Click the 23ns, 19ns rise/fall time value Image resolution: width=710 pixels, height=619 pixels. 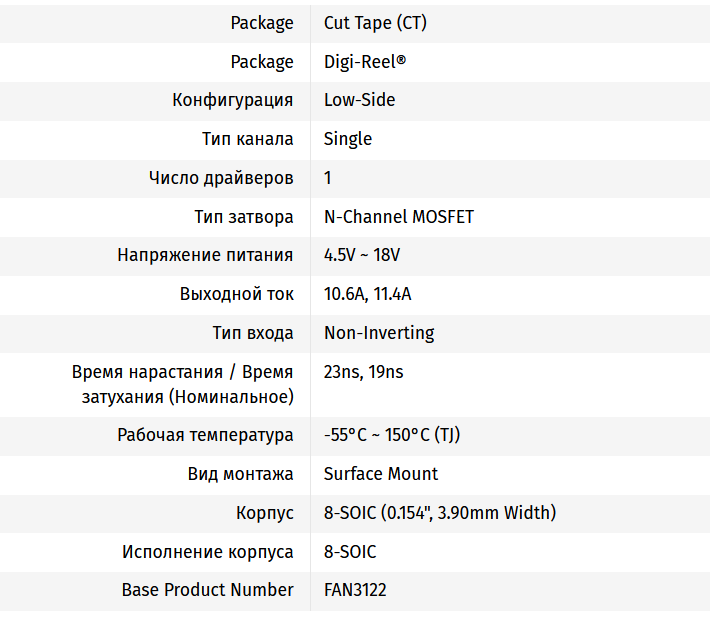pos(363,372)
